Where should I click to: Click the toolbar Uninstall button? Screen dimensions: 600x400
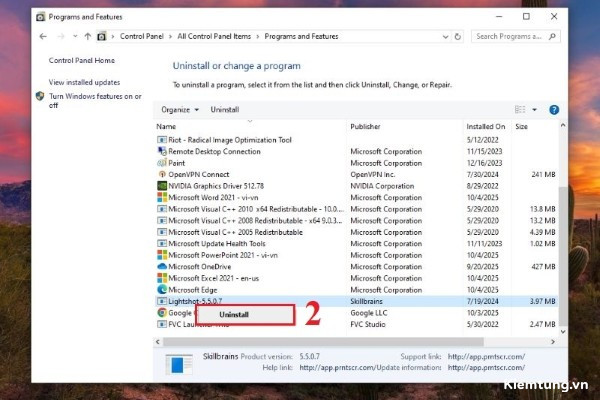(x=225, y=109)
